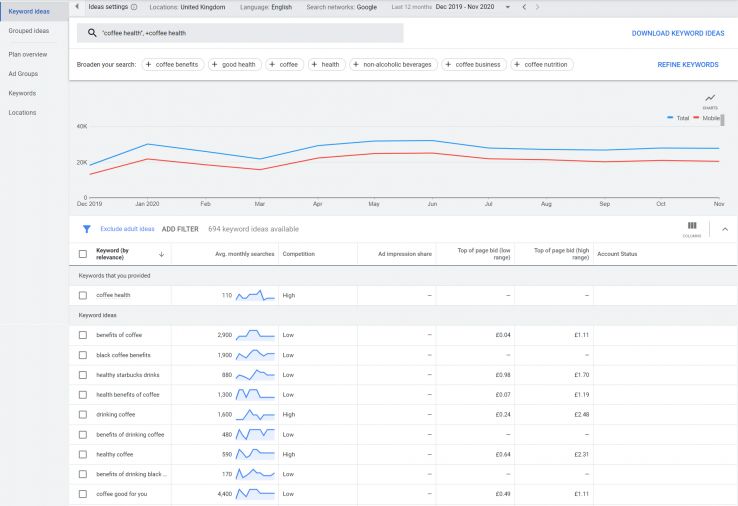Open Grouped ideas in sidebar
Screen dimensions: 738x506
tap(28, 31)
